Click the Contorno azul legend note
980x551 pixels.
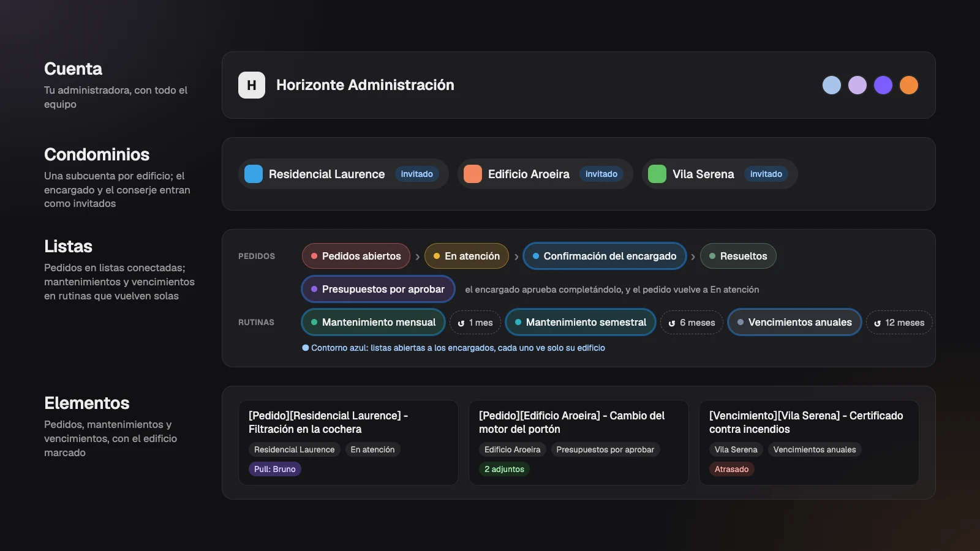(x=454, y=348)
